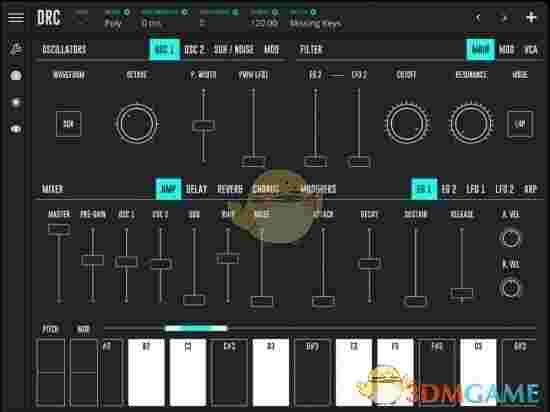Click the SQR waveform selector button
Screen dimensions: 550x412
pos(68,124)
